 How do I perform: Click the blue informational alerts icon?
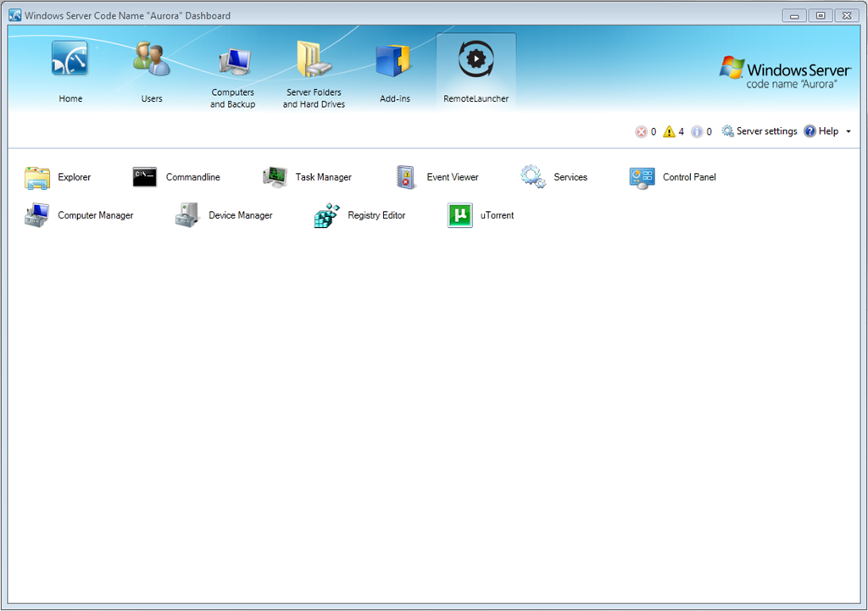pyautogui.click(x=697, y=131)
